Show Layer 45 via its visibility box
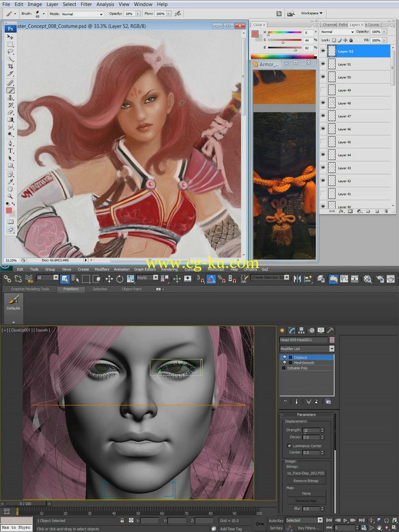399x532 pixels. pos(323,142)
